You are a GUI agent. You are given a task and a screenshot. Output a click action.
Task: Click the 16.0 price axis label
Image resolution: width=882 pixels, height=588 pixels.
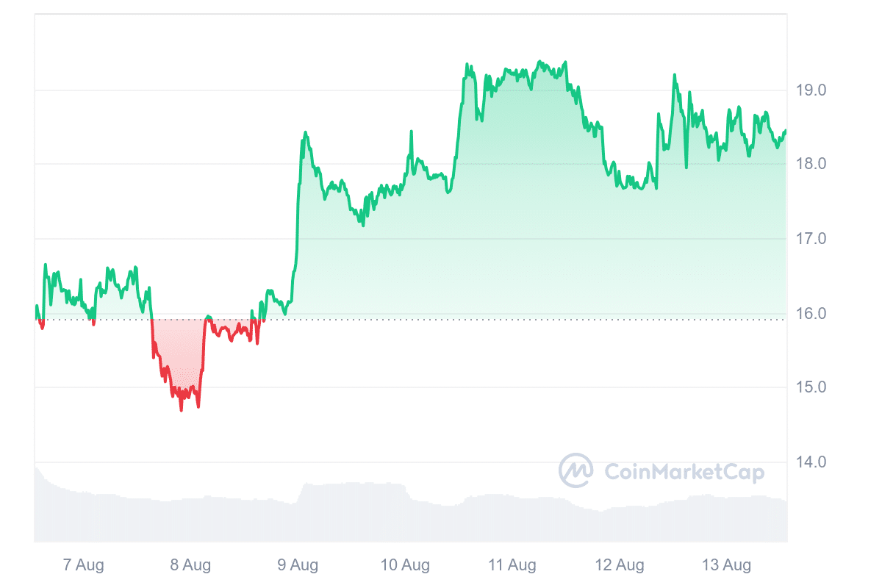(x=811, y=314)
